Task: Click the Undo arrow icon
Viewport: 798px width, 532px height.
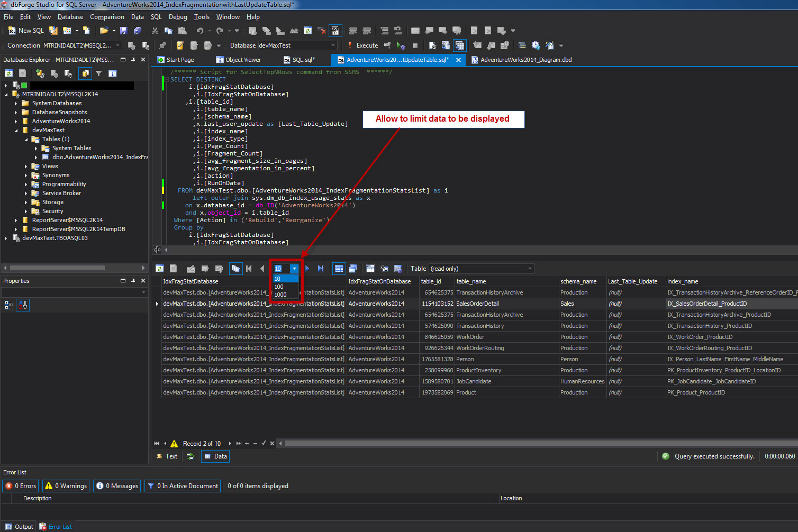Action: (200, 31)
